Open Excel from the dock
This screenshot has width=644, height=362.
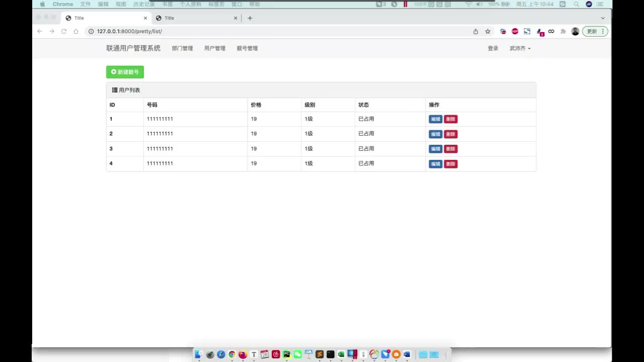coord(341,354)
